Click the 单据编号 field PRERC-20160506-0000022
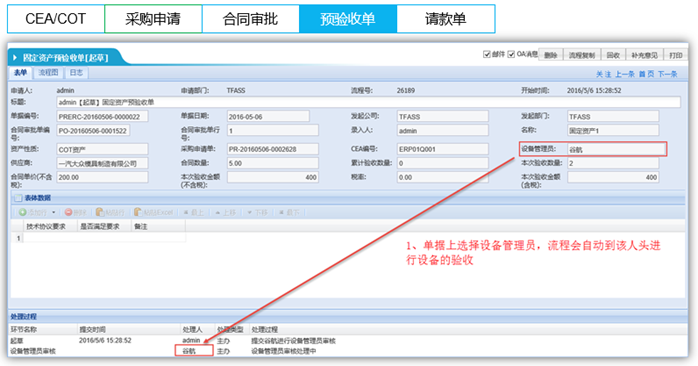The width and height of the screenshot is (698, 366). coord(102,117)
